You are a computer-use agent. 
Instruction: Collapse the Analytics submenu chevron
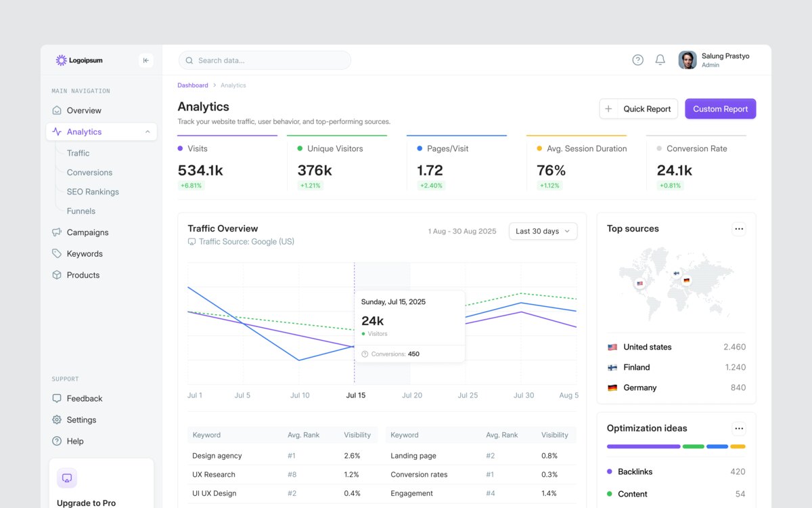click(148, 132)
